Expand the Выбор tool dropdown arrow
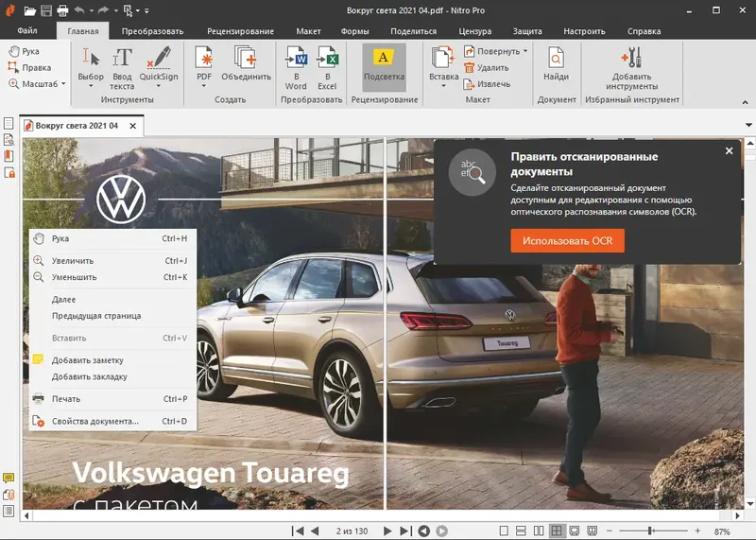 pyautogui.click(x=91, y=86)
